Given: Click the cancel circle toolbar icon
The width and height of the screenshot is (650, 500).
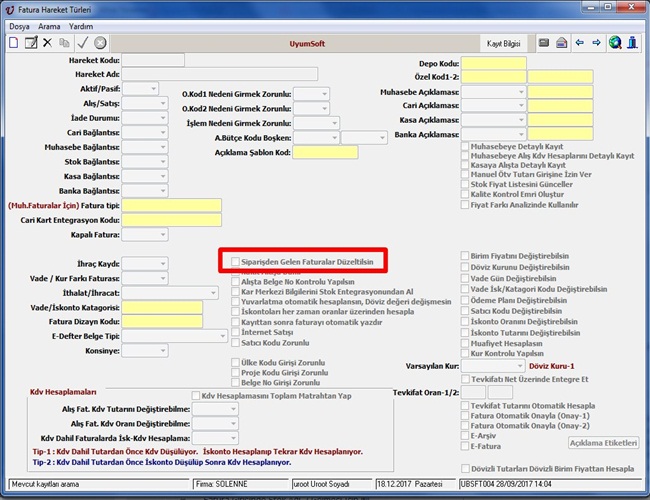Looking at the screenshot, I should (x=100, y=43).
